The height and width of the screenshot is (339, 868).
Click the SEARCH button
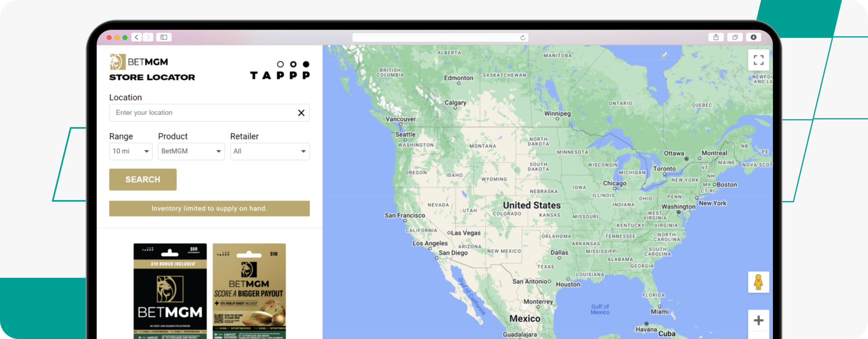(x=143, y=180)
